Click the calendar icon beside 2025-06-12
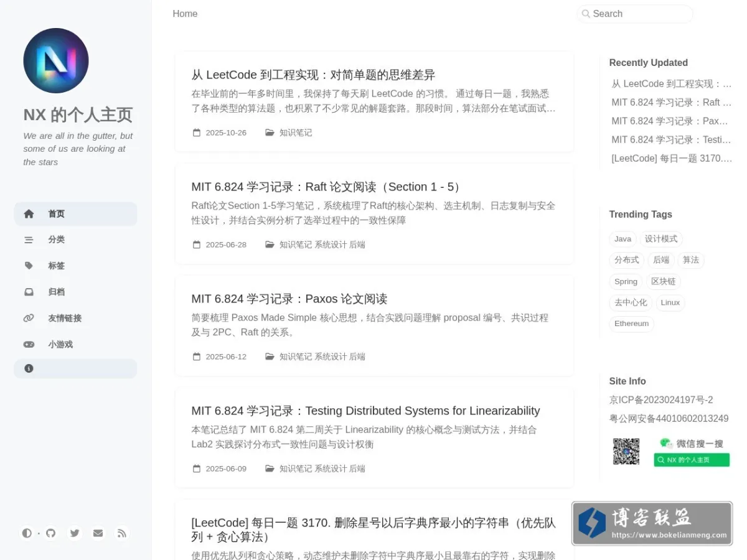 point(197,357)
